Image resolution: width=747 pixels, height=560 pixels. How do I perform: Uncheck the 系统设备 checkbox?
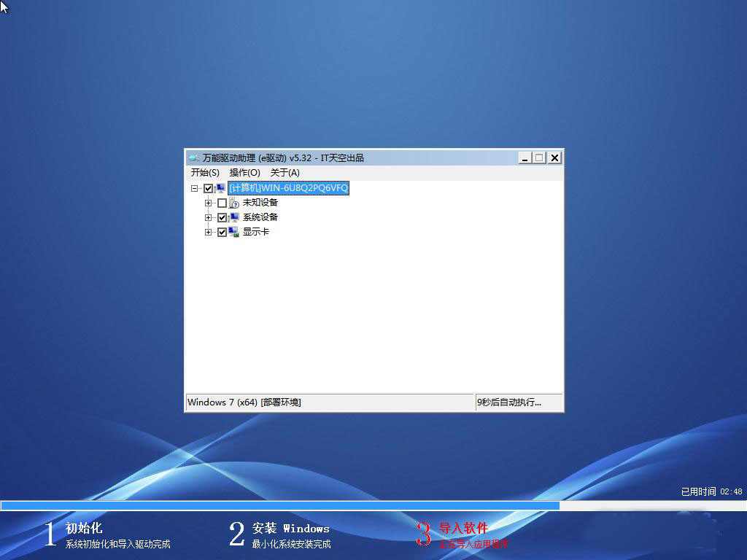[x=222, y=217]
